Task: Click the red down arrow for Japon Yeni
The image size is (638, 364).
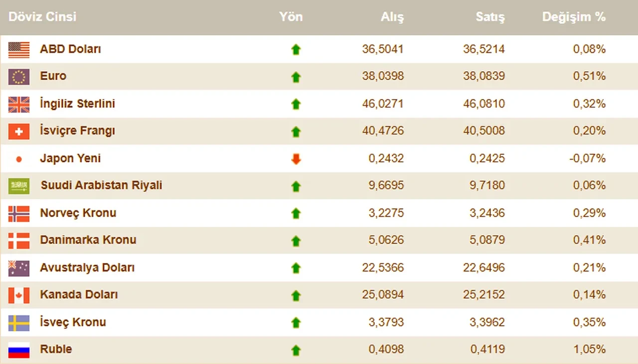Action: point(296,158)
